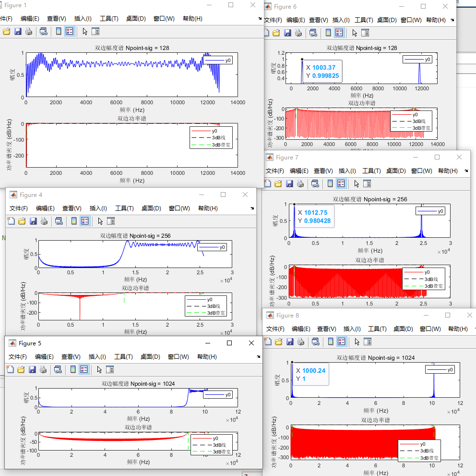Print Figure 5 using the printer icon
This screenshot has height=476, width=476.
[43, 369]
